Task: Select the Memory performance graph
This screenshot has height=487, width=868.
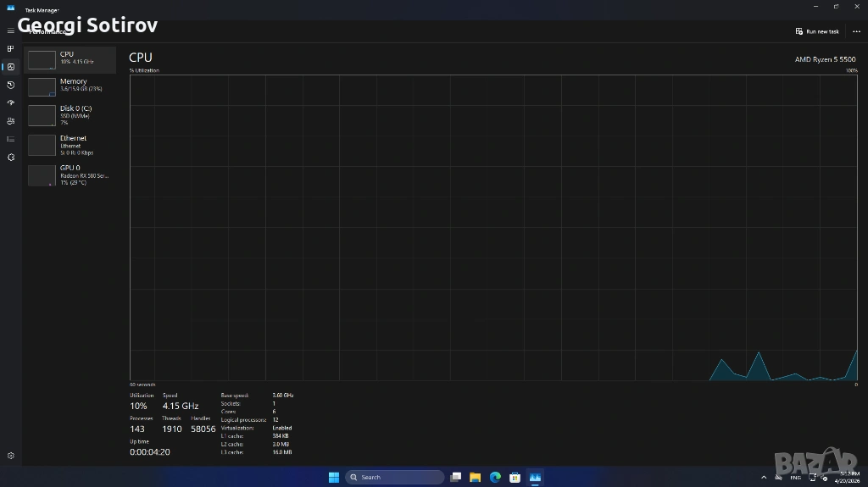Action: pyautogui.click(x=70, y=86)
